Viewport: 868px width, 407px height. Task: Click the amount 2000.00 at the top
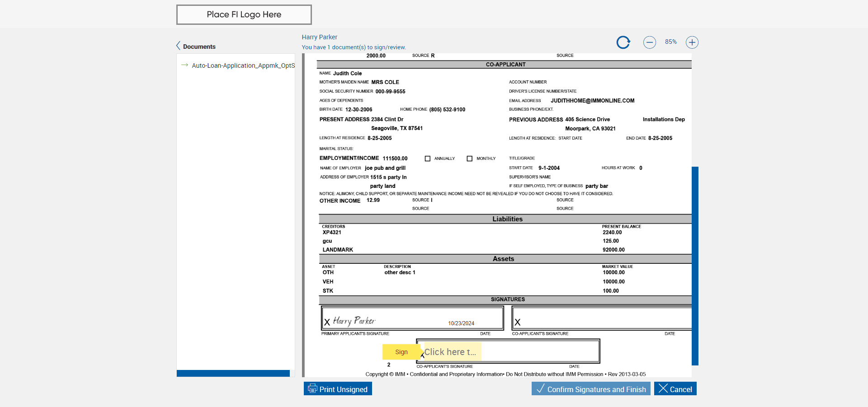tap(376, 56)
